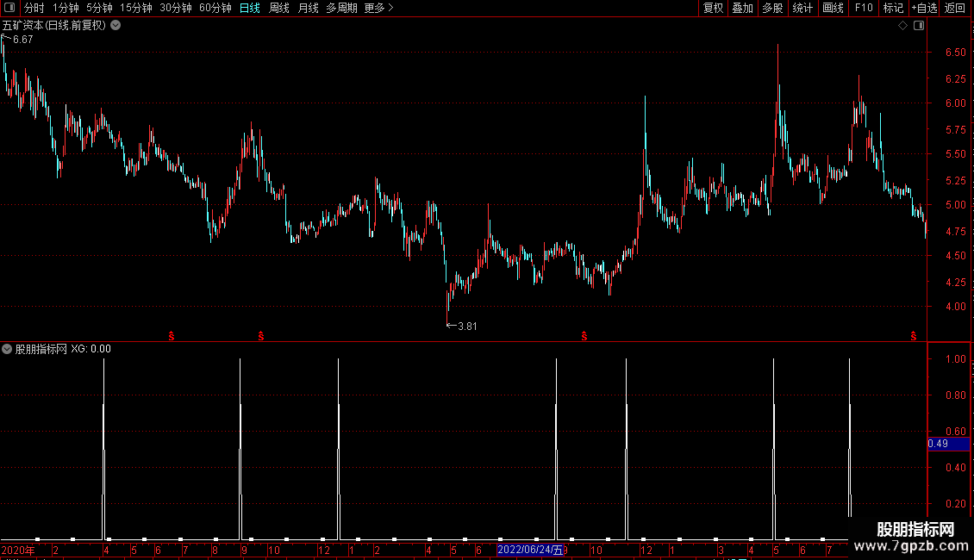Select the 5分钟 period
The image size is (974, 560).
click(99, 8)
